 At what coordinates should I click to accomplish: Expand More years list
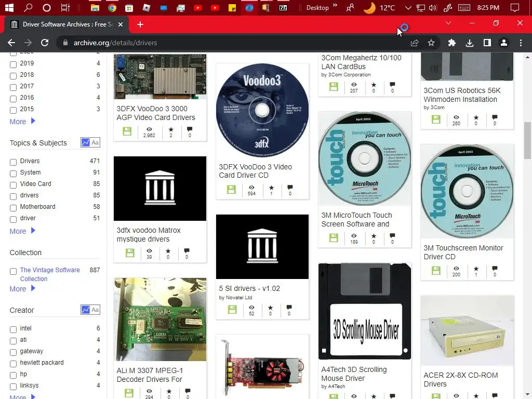point(22,122)
